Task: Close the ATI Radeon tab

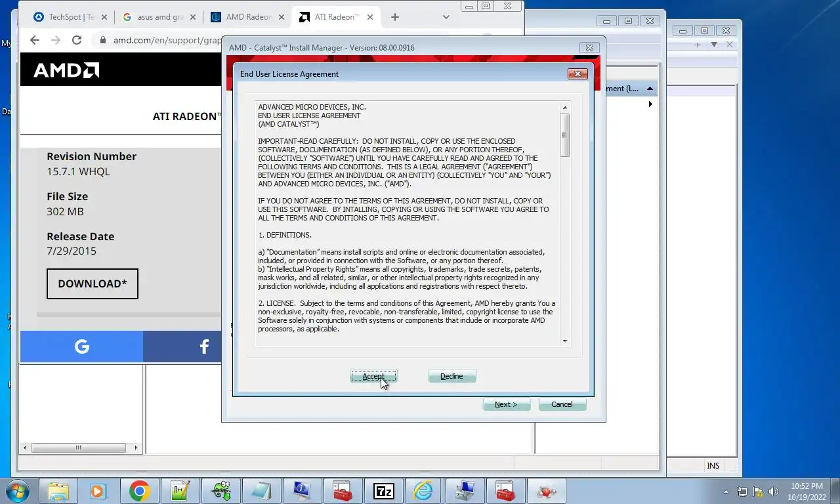Action: pos(369,17)
